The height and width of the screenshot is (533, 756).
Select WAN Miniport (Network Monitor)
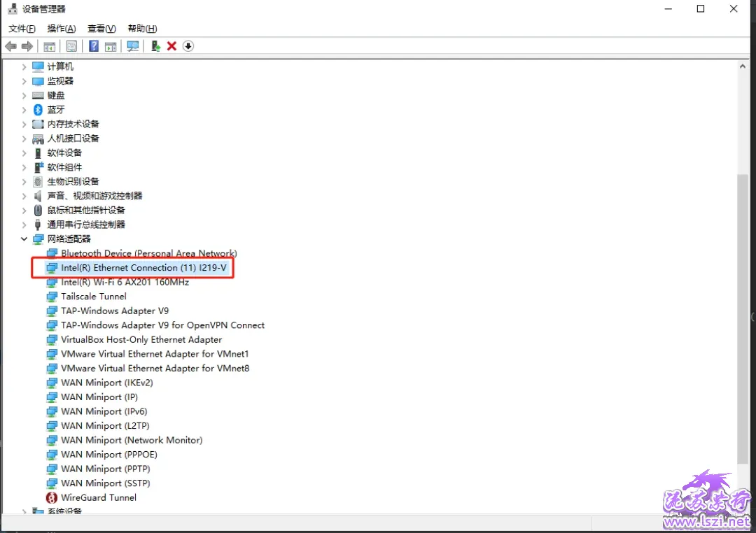coord(132,441)
